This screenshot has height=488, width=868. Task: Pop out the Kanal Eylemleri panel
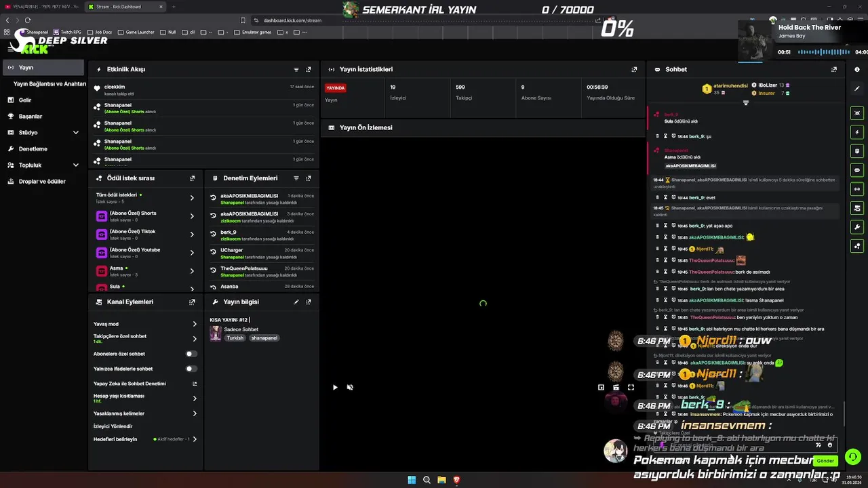tap(192, 302)
